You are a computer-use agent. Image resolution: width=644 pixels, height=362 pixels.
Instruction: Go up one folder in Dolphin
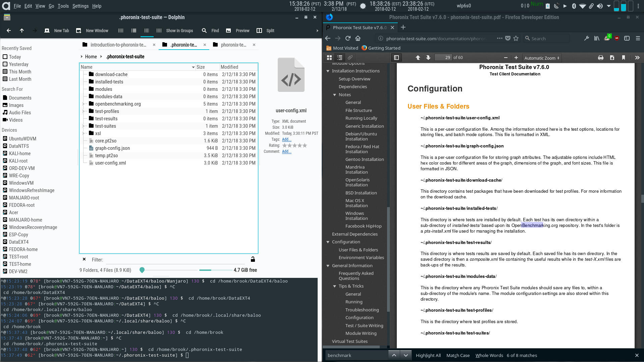pyautogui.click(x=22, y=31)
